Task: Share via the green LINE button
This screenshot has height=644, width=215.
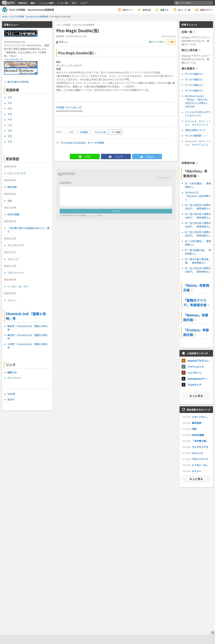Action: [x=85, y=156]
